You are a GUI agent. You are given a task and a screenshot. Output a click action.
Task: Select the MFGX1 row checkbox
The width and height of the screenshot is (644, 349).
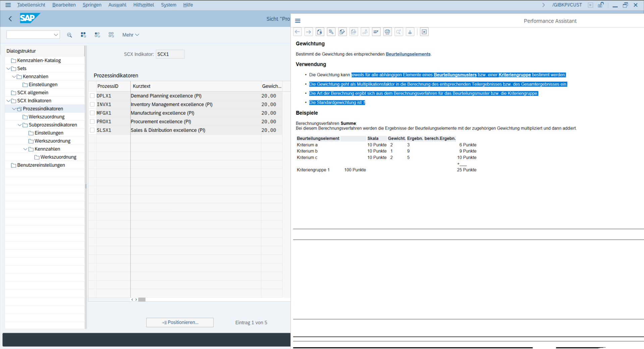92,113
